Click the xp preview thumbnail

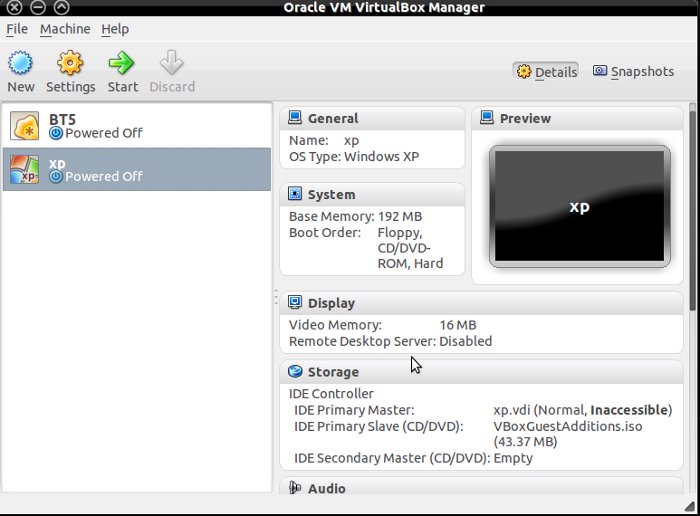point(579,206)
